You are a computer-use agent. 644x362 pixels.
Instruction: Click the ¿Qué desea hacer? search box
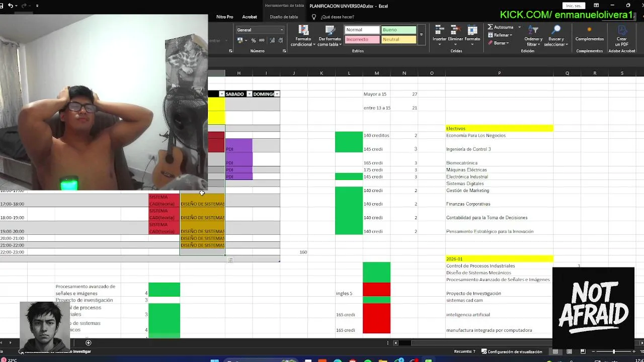coord(337,17)
